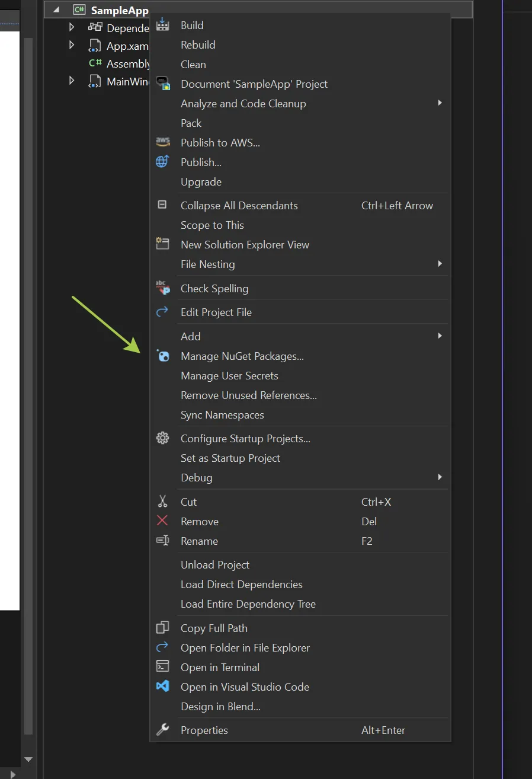
Task: Click the Publish globe icon
Action: tap(162, 161)
